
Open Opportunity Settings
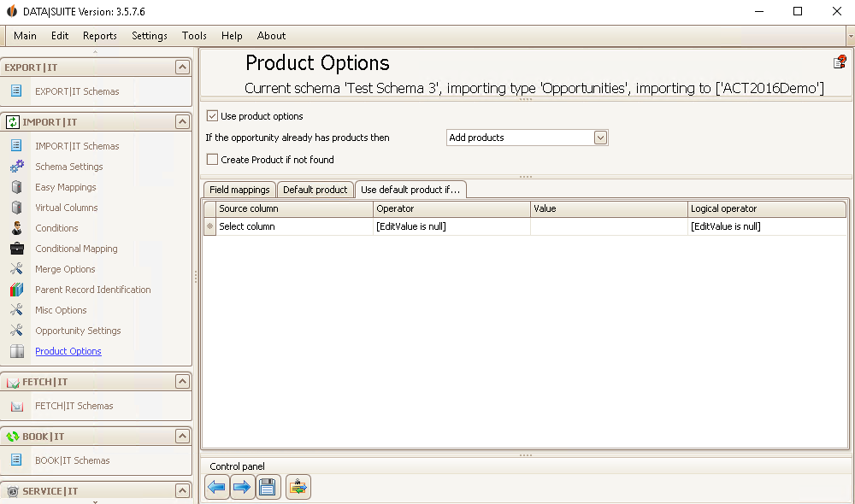pyautogui.click(x=78, y=331)
